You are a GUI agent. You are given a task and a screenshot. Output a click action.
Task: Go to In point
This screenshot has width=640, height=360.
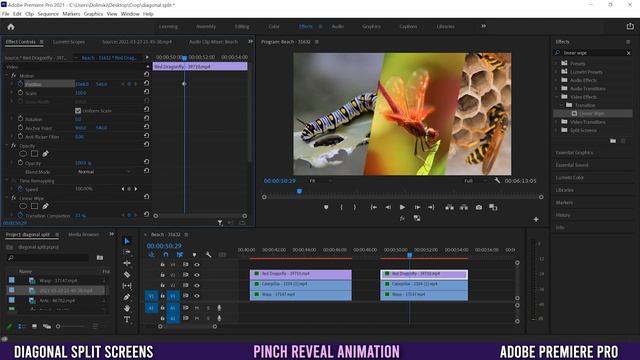373,207
